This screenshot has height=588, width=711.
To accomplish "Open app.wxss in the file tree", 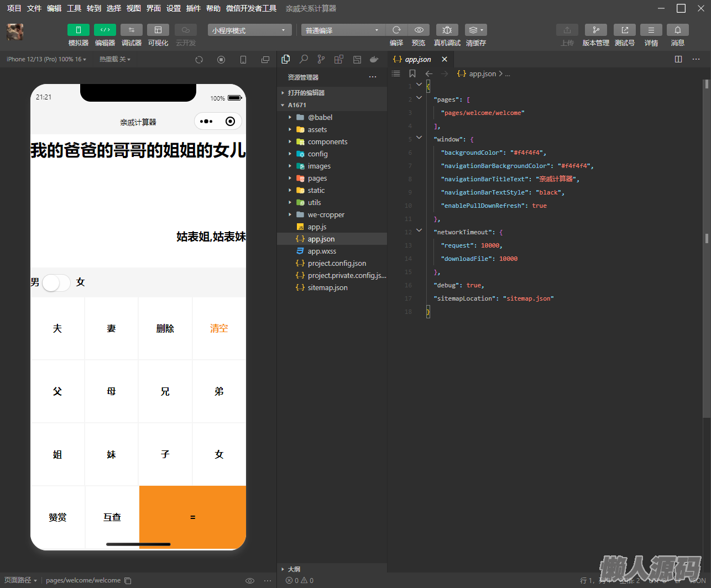I will (x=322, y=251).
